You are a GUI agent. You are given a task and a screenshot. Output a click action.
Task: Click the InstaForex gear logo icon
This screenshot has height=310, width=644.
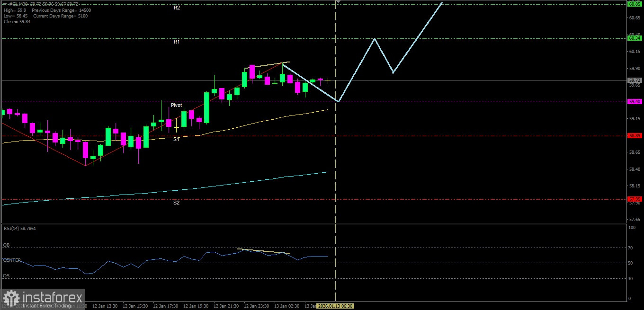[x=10, y=299]
